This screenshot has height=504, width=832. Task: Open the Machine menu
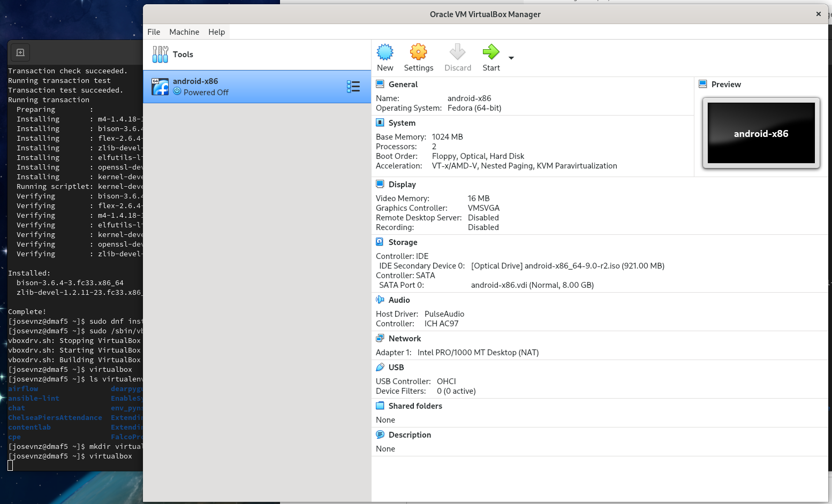[184, 32]
